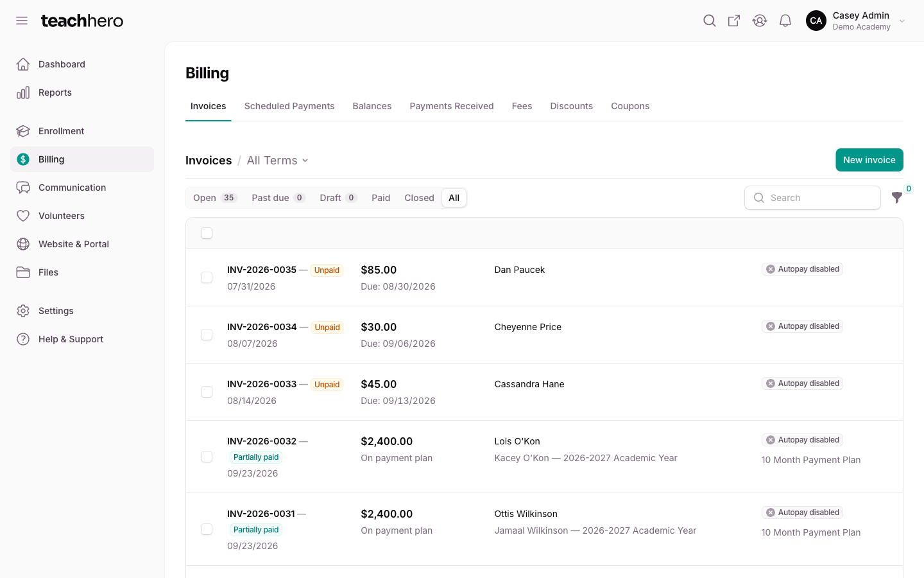Open invoice INV-2026-0035
924x578 pixels.
(x=262, y=270)
